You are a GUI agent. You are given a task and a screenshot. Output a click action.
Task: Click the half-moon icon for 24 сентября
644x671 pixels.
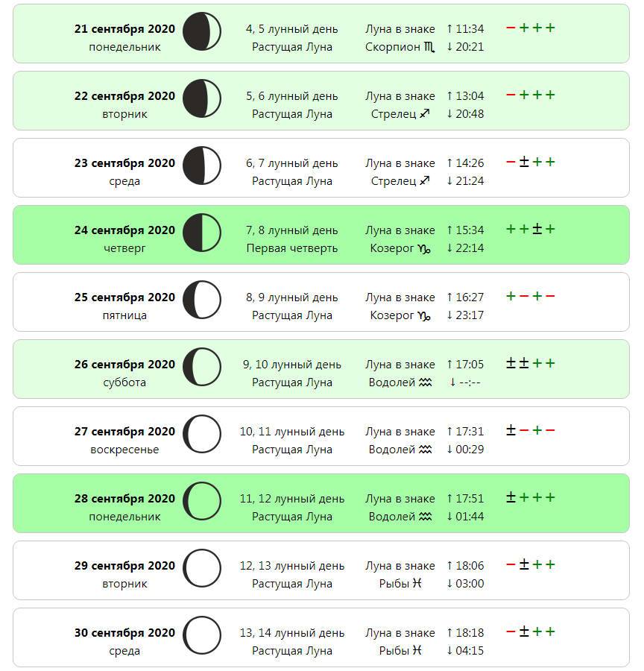[201, 233]
